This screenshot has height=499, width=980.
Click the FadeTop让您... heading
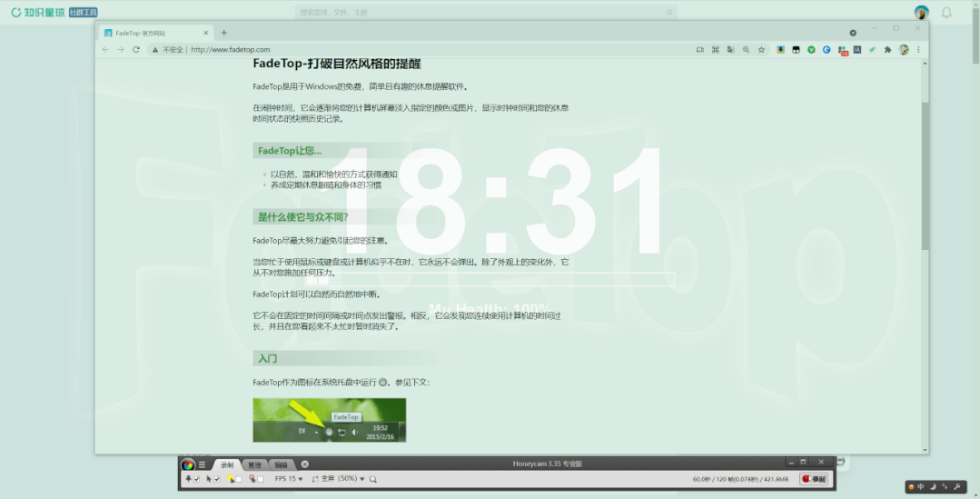point(290,150)
